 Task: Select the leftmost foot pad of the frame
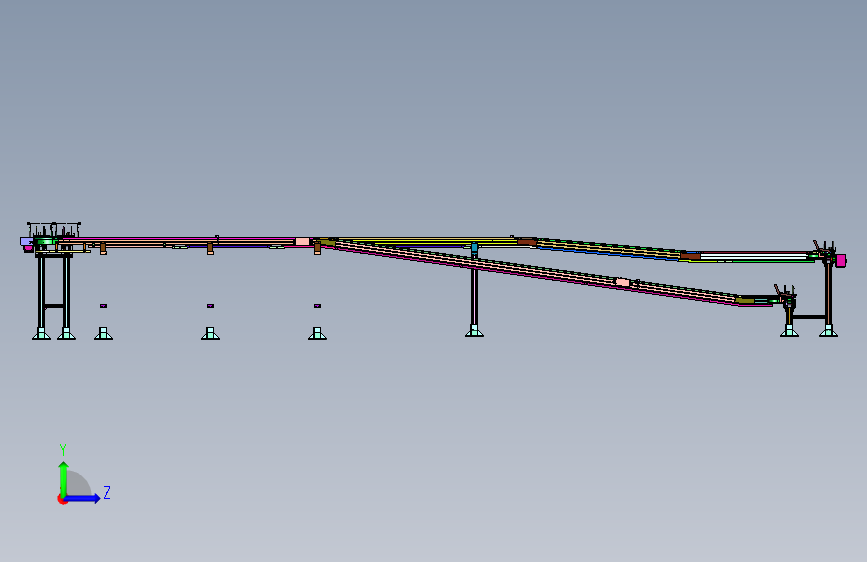[x=41, y=334]
